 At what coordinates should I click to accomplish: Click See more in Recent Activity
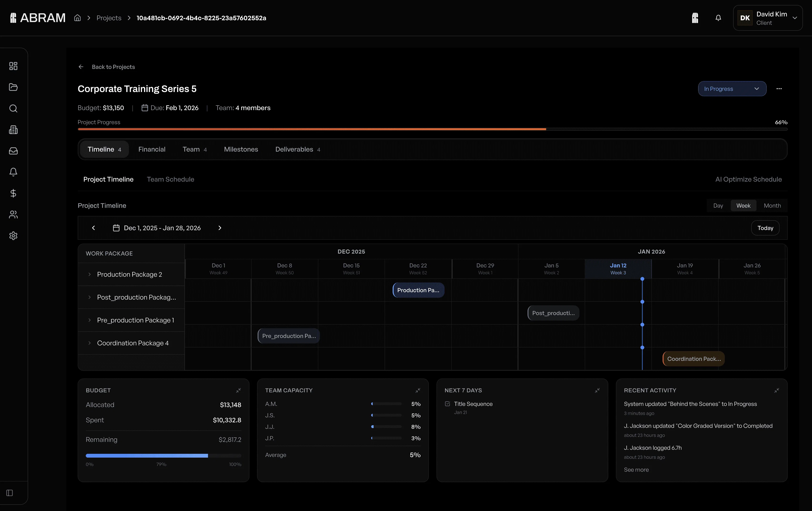click(x=636, y=470)
